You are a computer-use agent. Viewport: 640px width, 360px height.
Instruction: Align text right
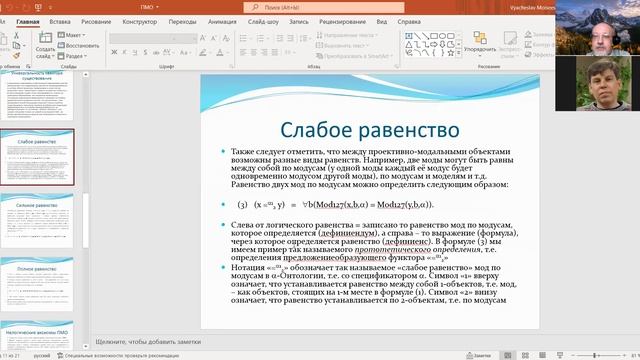tap(264, 52)
